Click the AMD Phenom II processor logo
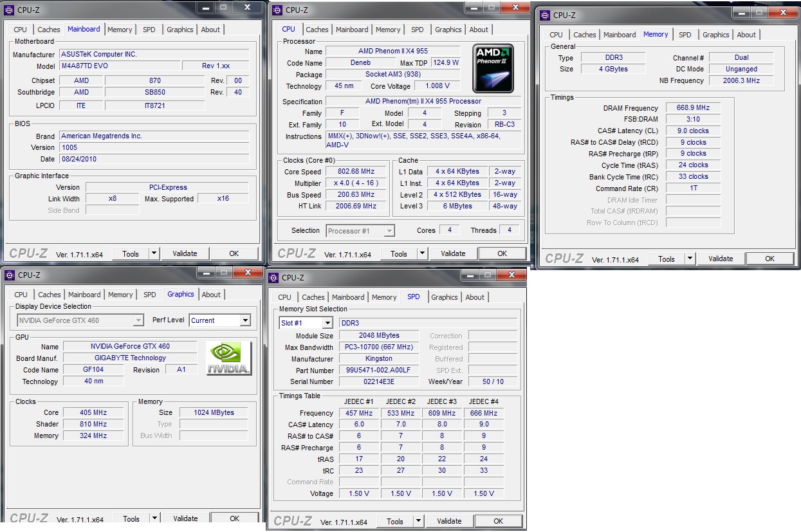Image resolution: width=801 pixels, height=532 pixels. click(494, 69)
